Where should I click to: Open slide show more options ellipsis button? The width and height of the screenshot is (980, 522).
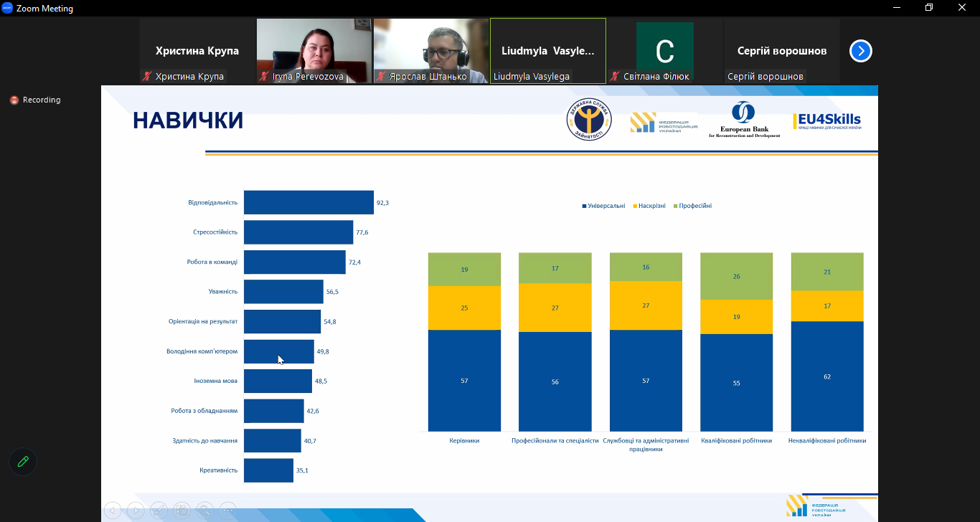[x=227, y=511]
